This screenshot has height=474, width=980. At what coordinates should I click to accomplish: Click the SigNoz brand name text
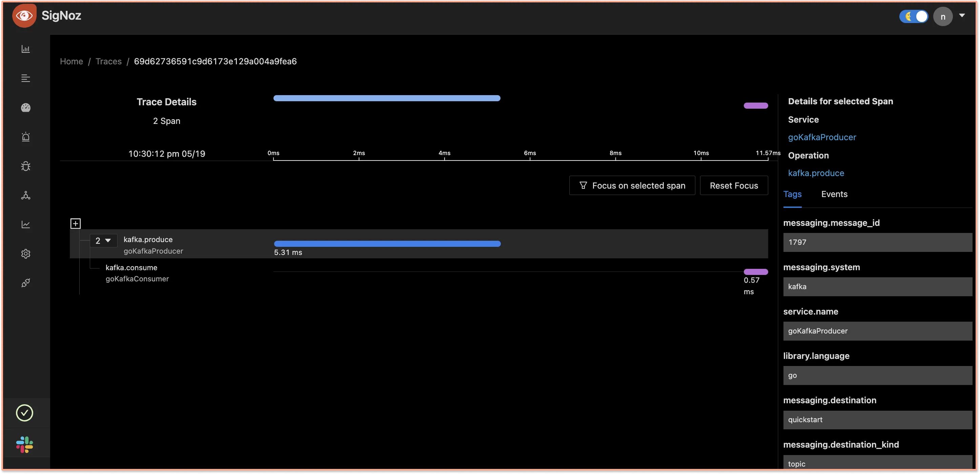coord(61,16)
